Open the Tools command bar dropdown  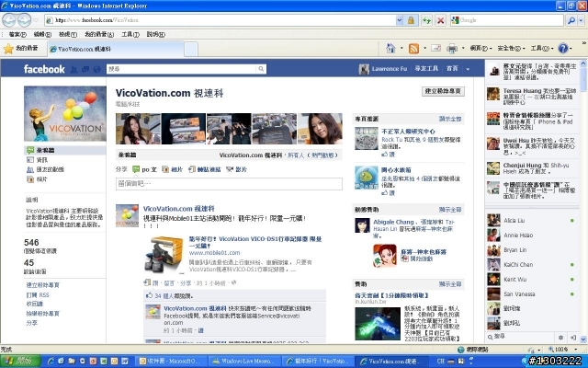[542, 48]
